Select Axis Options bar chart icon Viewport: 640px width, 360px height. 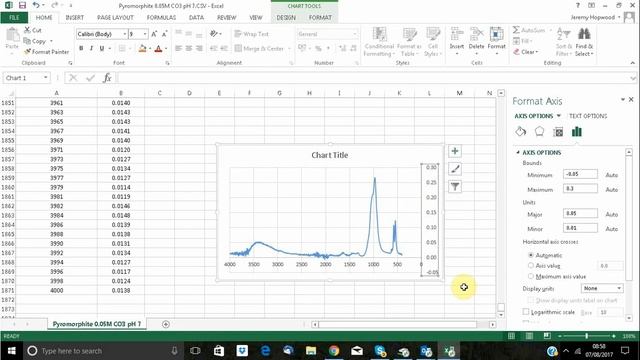click(x=577, y=131)
